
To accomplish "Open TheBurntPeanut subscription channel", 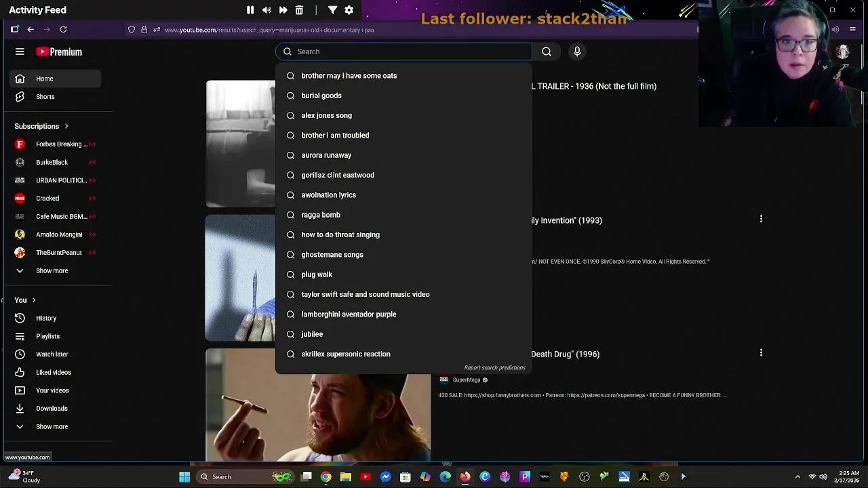I will [x=56, y=253].
